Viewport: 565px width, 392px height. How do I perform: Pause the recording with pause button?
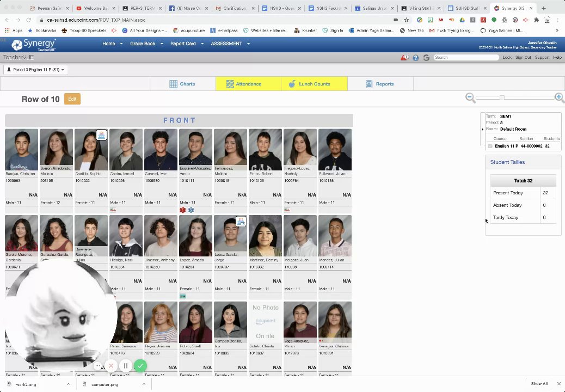pos(125,366)
